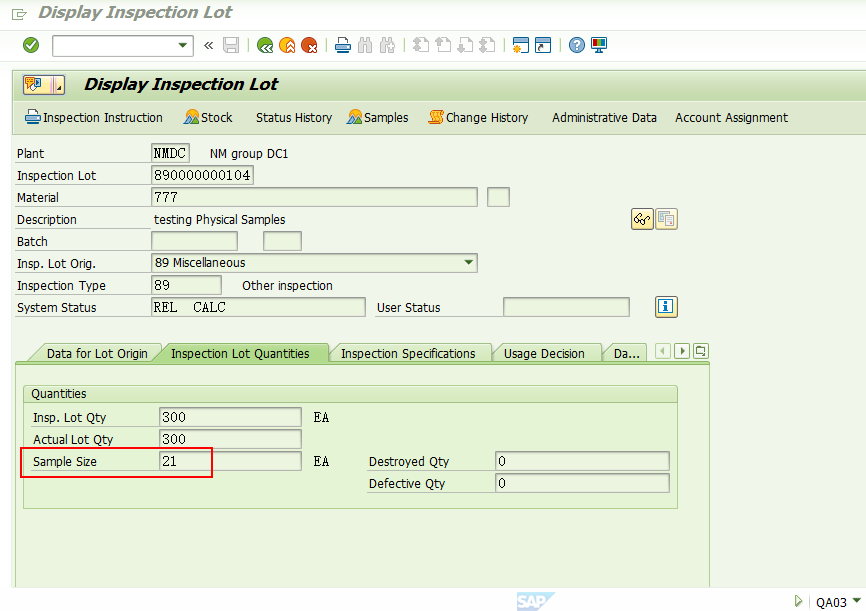Click the First Page icon
The image size is (866, 611).
click(x=421, y=45)
